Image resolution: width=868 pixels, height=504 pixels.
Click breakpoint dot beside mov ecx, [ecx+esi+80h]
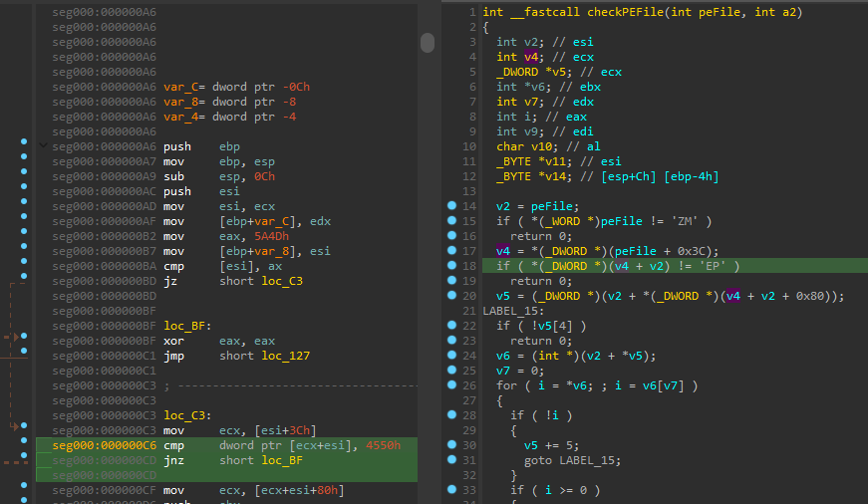24,485
